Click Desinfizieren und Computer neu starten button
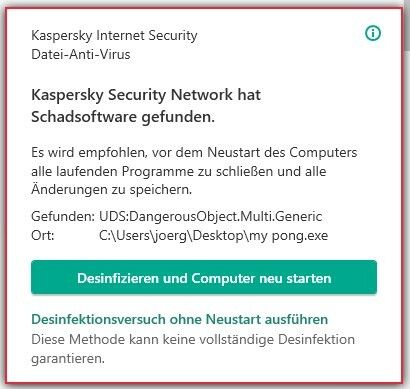Viewport: 410px width, 389px height. pos(204,277)
